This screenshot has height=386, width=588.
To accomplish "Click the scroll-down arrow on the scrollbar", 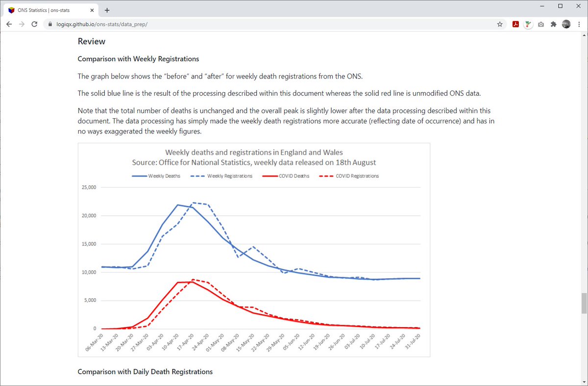I will point(584,382).
